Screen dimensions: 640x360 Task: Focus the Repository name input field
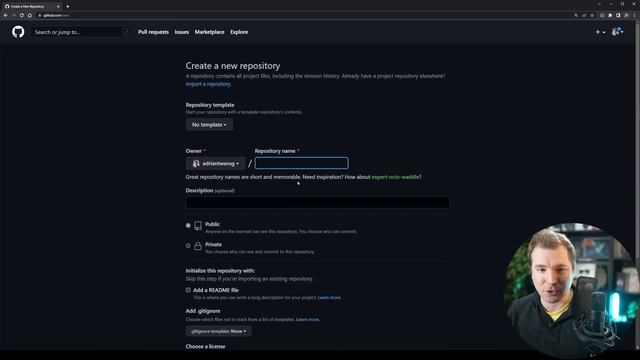point(302,163)
